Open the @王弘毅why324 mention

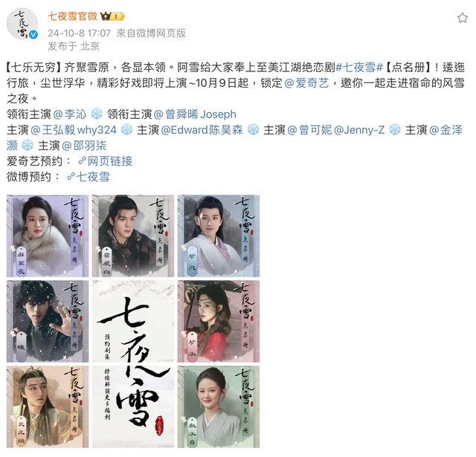point(74,130)
